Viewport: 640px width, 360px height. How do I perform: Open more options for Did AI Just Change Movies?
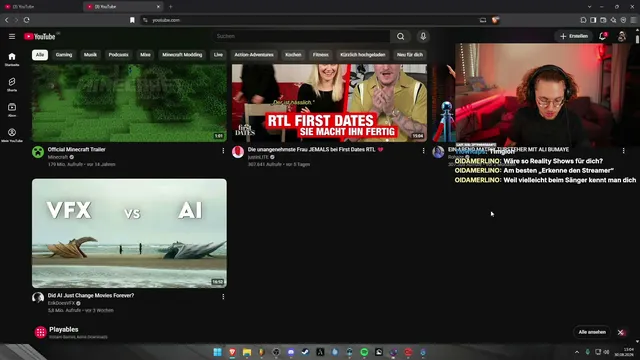pyautogui.click(x=223, y=297)
